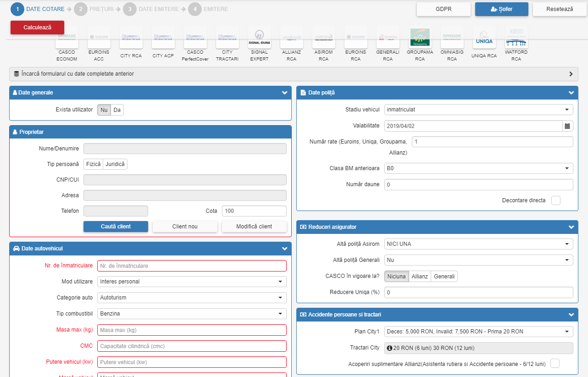Set Exista utilizator to Da

(x=117, y=110)
